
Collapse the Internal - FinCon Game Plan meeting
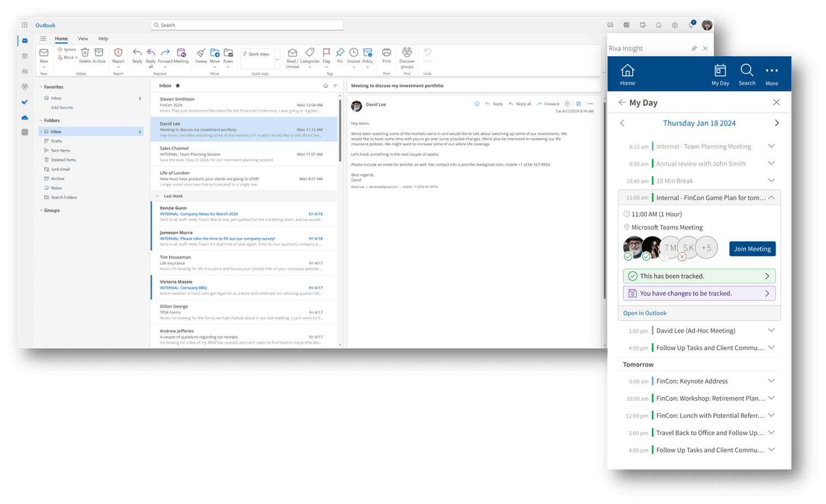[x=771, y=198]
